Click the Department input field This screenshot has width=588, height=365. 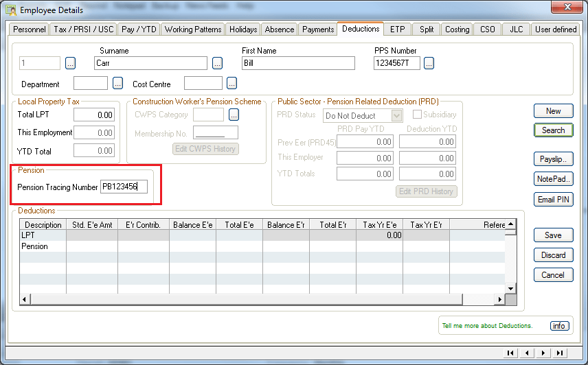pyautogui.click(x=91, y=83)
